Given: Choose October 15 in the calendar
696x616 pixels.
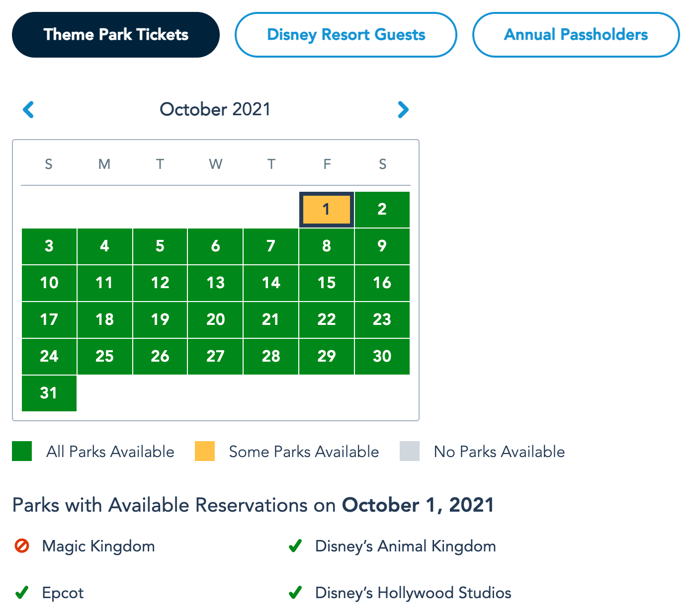Looking at the screenshot, I should point(327,283).
